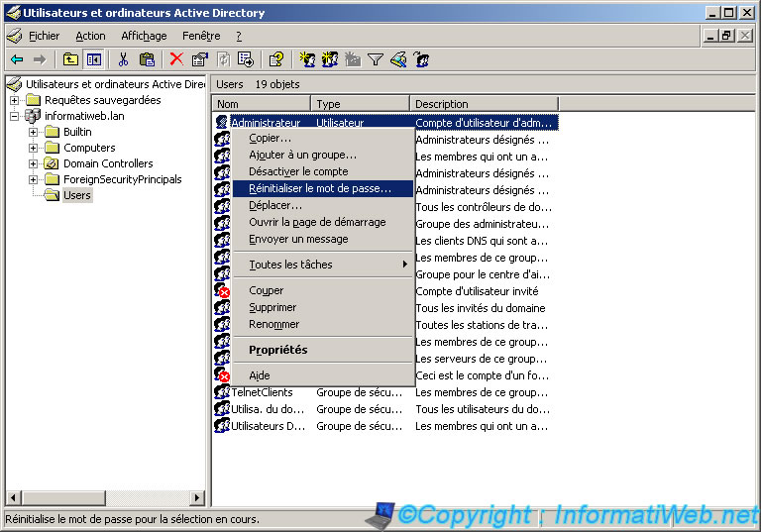Select the informatiweb.lan domain
761x532 pixels.
(84, 116)
